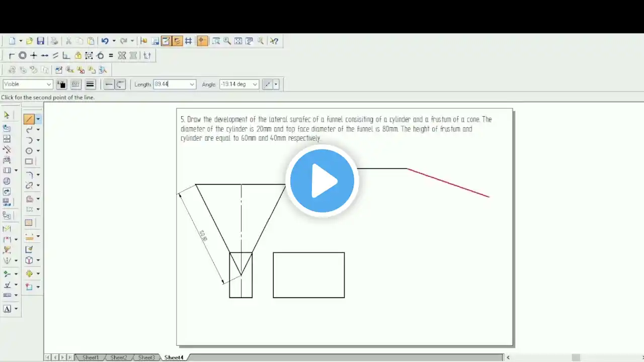Switch to the Sheet3 tab
Image resolution: width=644 pixels, height=362 pixels.
click(146, 357)
